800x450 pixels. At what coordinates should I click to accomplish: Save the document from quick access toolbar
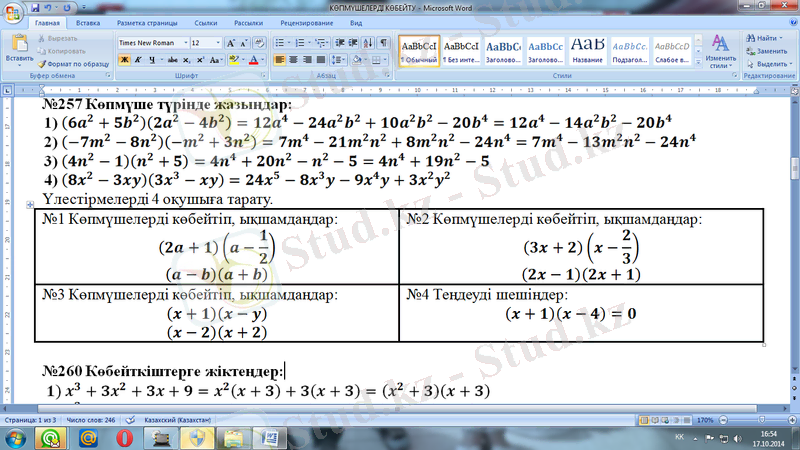point(37,7)
